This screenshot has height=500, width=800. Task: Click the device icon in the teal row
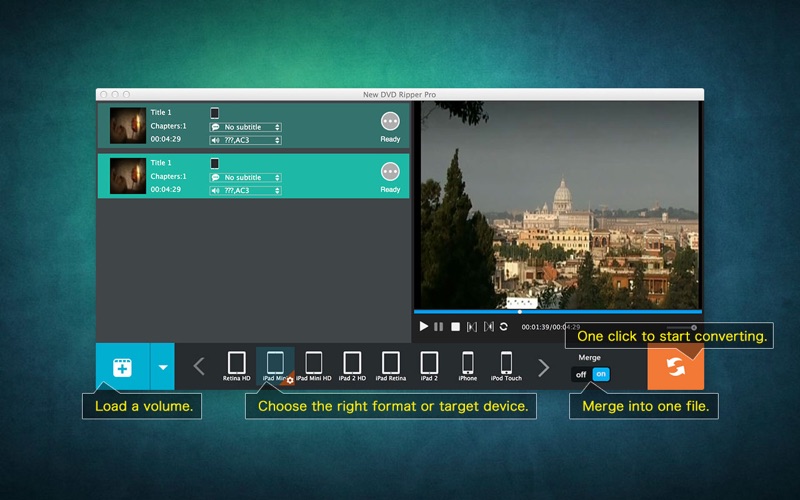coord(215,163)
